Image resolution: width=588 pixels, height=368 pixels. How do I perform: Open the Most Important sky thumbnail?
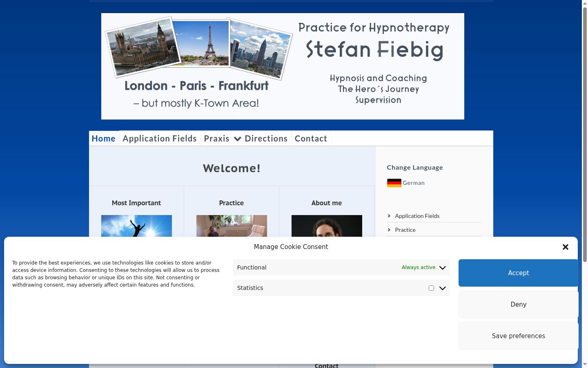[136, 226]
